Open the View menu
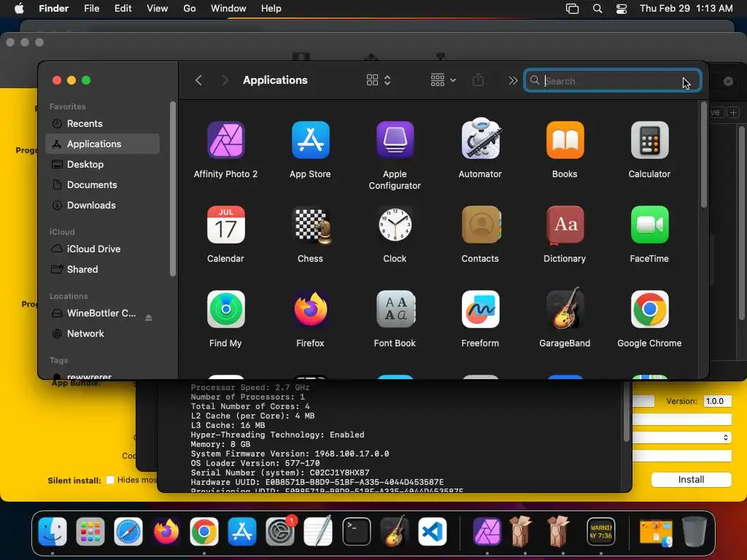This screenshot has height=560, width=747. (158, 9)
